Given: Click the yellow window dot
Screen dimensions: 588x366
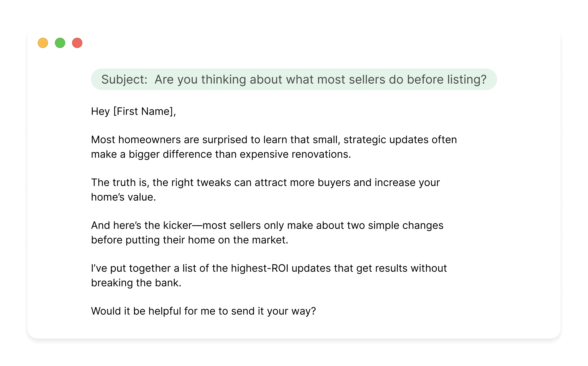Looking at the screenshot, I should (43, 43).
